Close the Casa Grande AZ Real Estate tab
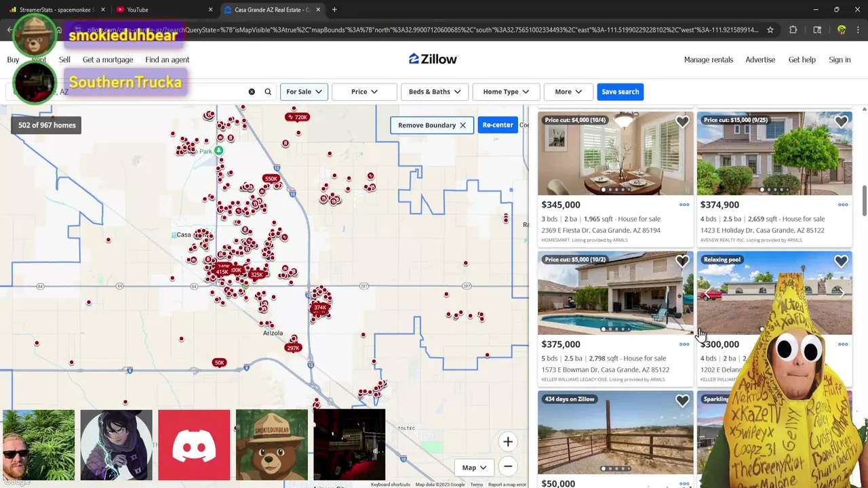This screenshot has height=488, width=868. click(x=318, y=9)
